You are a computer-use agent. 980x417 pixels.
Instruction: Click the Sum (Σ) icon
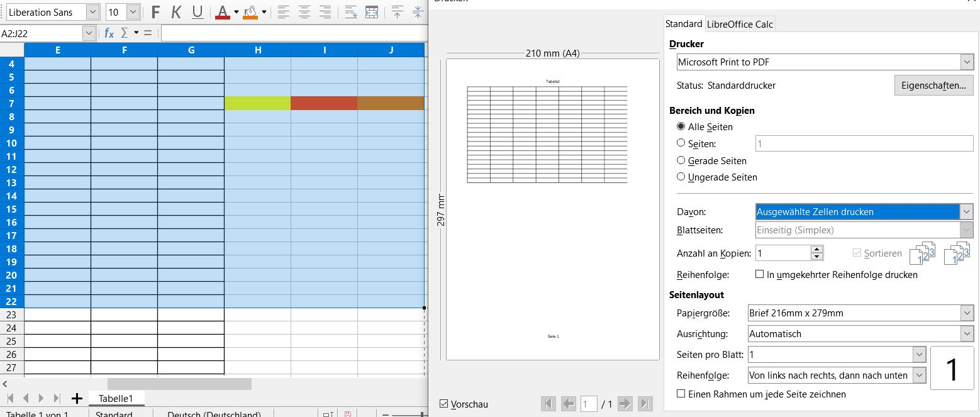tap(124, 33)
